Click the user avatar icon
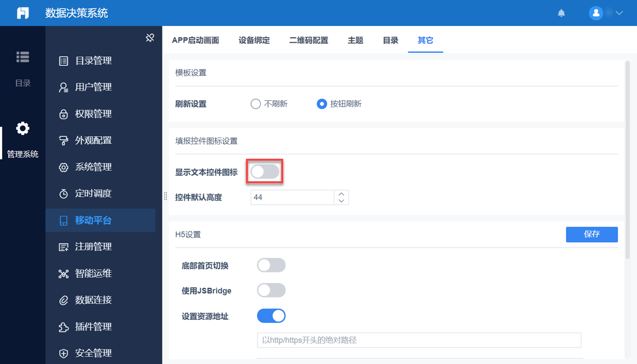The image size is (637, 364). coord(596,13)
